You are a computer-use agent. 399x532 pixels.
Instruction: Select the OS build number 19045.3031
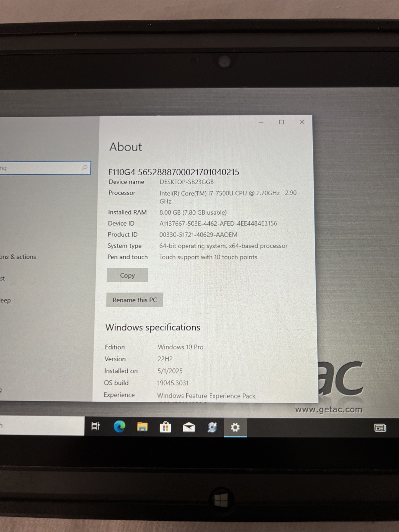click(x=173, y=383)
